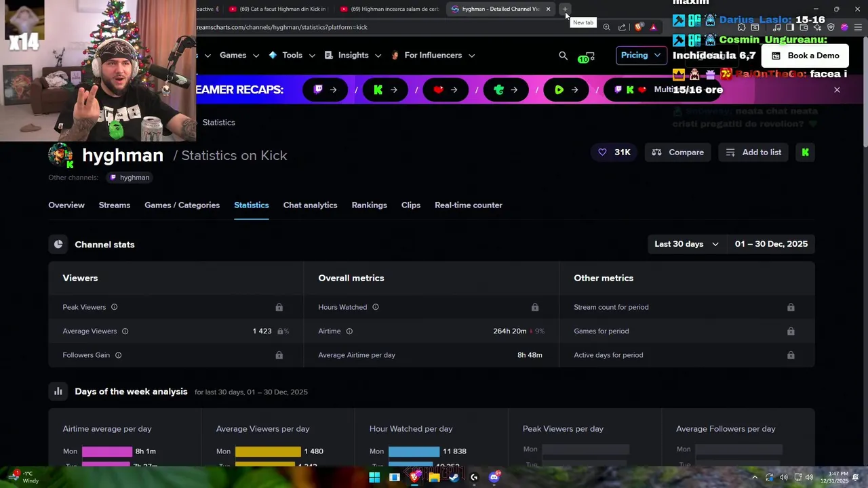Open a new browser tab with plus button
868x488 pixels.
[564, 9]
